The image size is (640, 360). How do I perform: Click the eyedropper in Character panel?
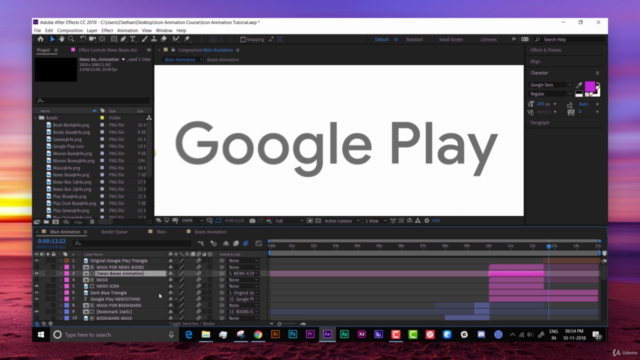click(579, 85)
